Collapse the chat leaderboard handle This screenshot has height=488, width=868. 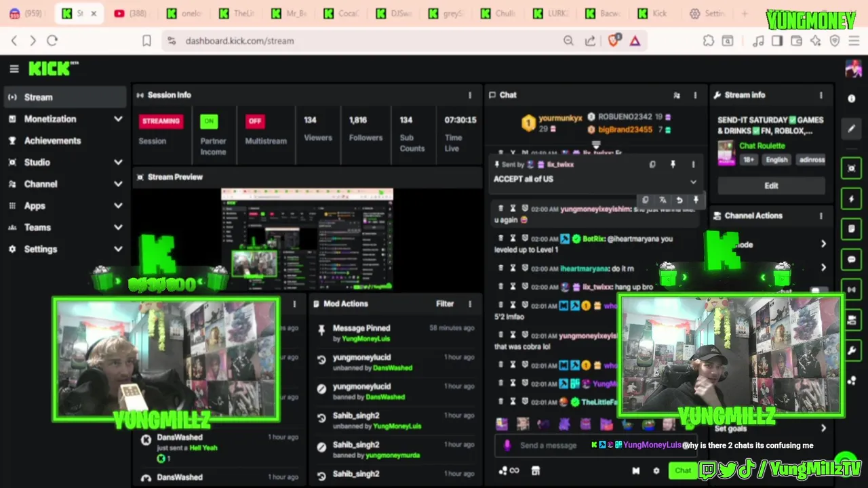click(x=596, y=144)
